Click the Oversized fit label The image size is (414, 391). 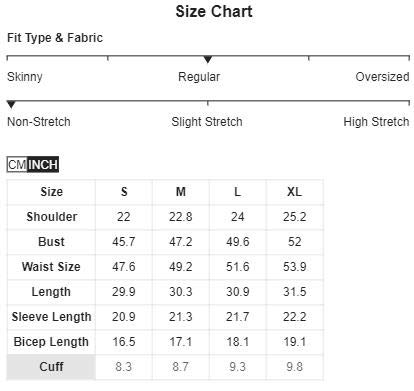pyautogui.click(x=382, y=77)
